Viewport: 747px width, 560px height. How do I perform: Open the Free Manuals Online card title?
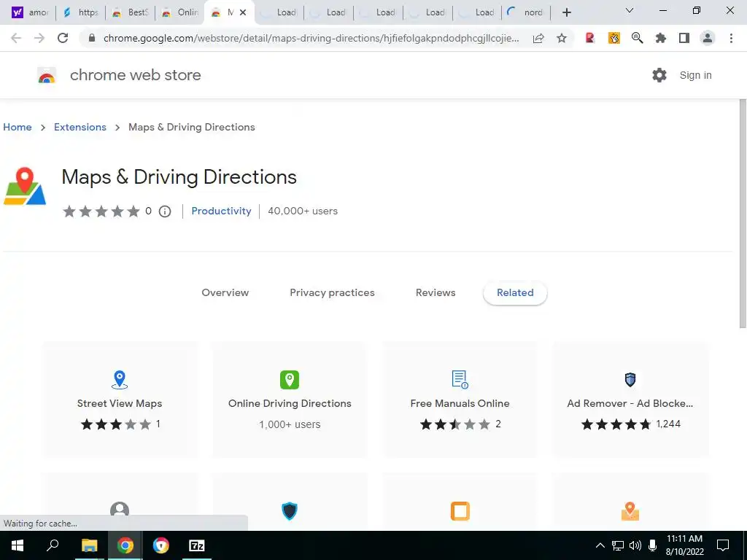460,403
